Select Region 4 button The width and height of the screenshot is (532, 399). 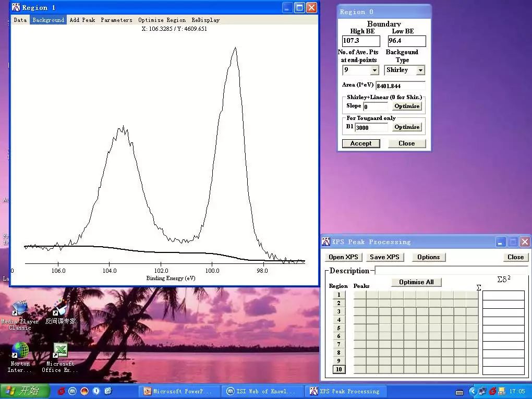[338, 320]
